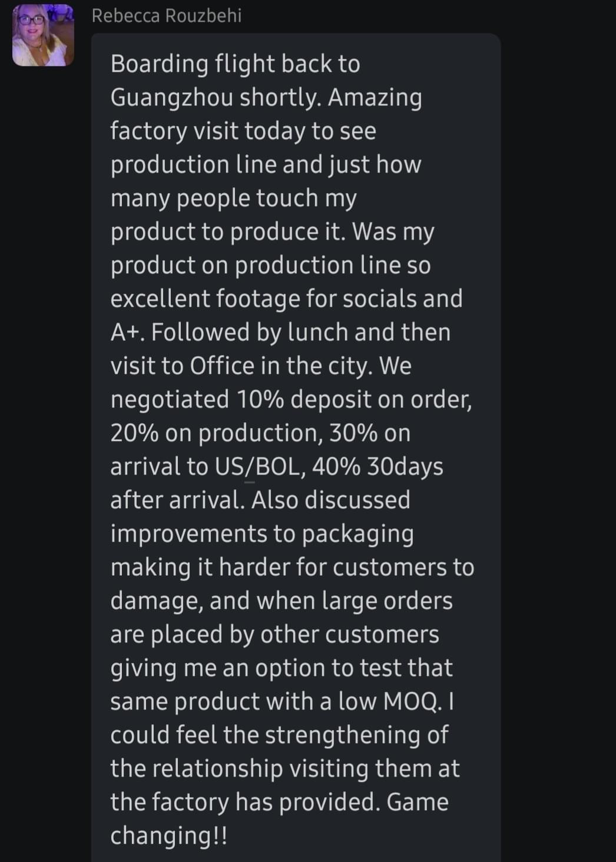Click "factory visit today to see" text
Image resolution: width=616 pixels, height=862 pixels.
point(243,131)
